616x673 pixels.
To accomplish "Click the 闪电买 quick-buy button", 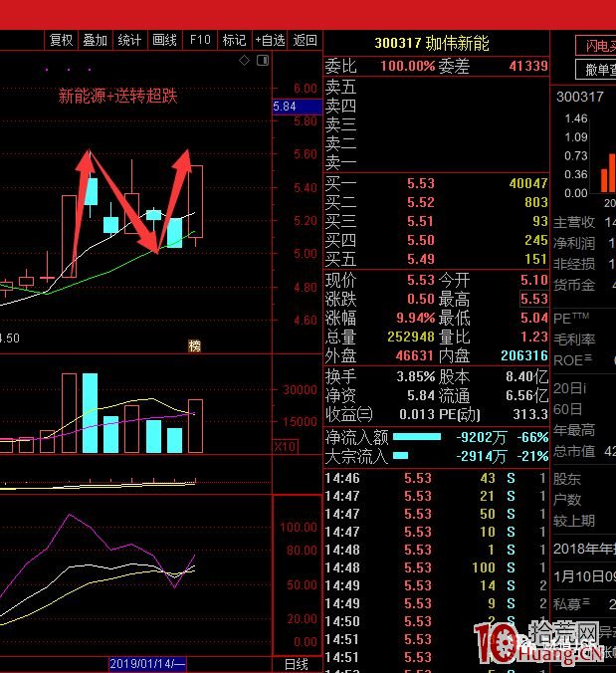I will (x=596, y=46).
